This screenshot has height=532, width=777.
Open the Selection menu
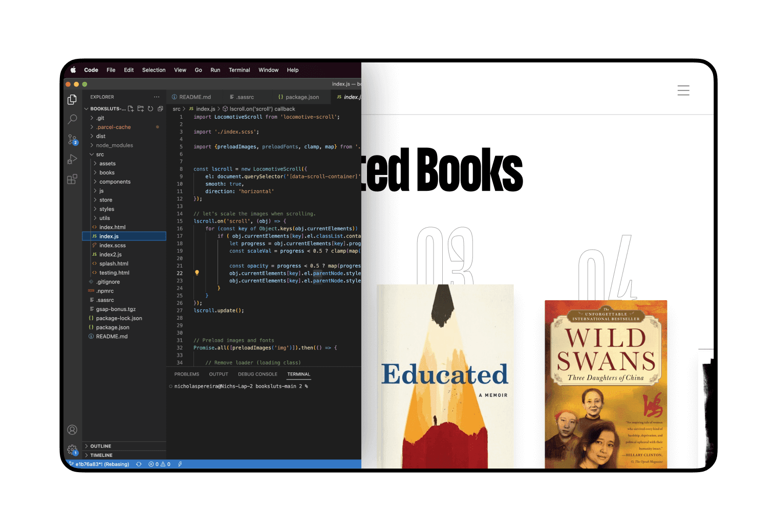[154, 70]
